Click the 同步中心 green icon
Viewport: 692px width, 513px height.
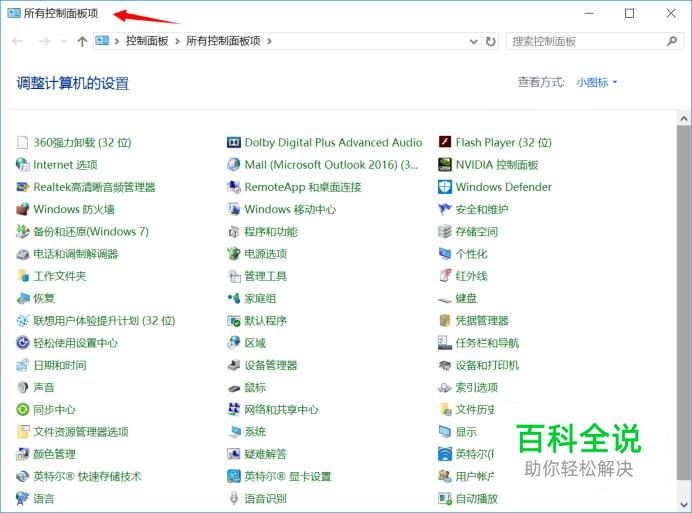pyautogui.click(x=22, y=410)
